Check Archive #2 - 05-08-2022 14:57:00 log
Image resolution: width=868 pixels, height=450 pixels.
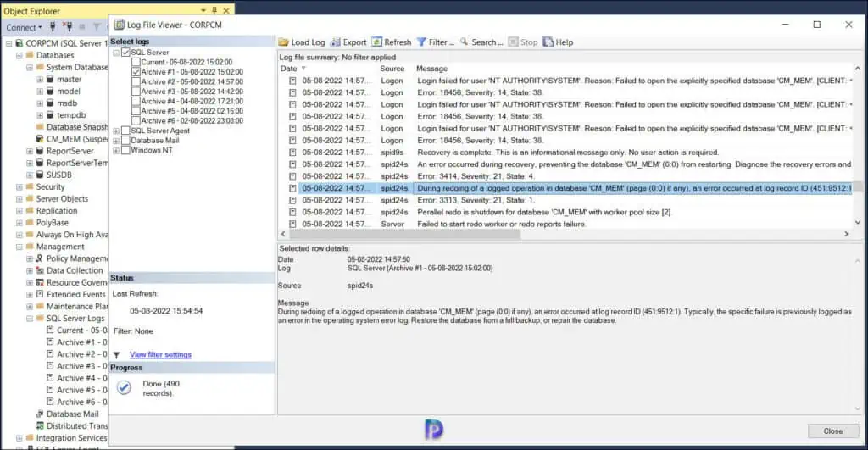coord(136,81)
